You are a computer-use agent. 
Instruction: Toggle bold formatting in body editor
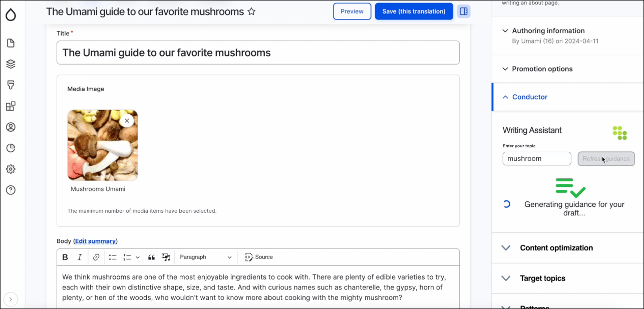point(65,257)
